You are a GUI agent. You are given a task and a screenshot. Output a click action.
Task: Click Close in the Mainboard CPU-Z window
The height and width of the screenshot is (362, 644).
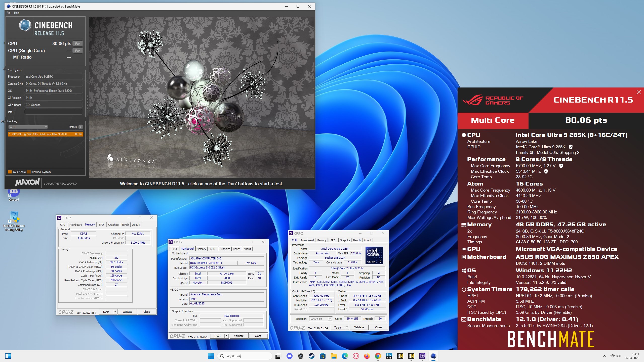pyautogui.click(x=258, y=336)
